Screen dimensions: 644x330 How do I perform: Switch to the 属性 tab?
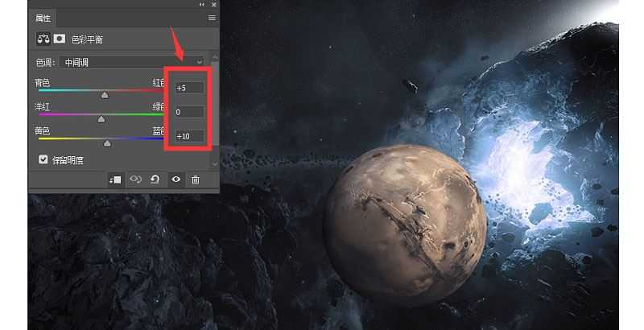click(43, 17)
